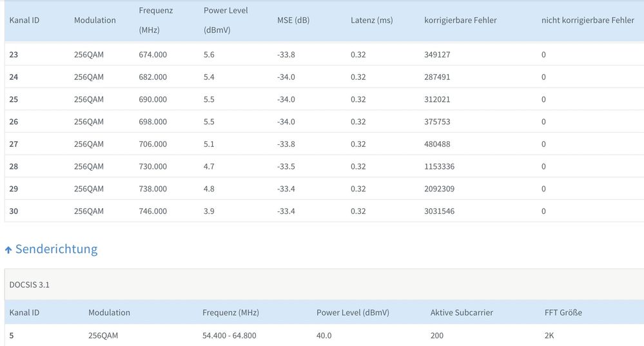Click power level 5.4 in row 24

[x=209, y=77]
